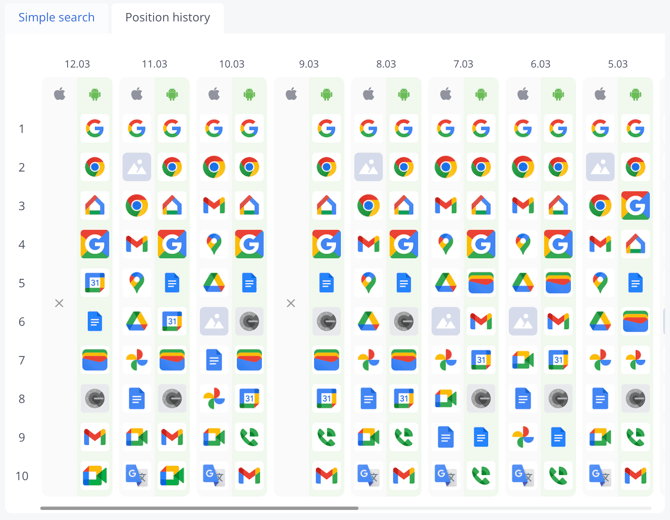Open Google Translate icon in 11.03 iOS column
The image size is (670, 520).
click(x=137, y=476)
